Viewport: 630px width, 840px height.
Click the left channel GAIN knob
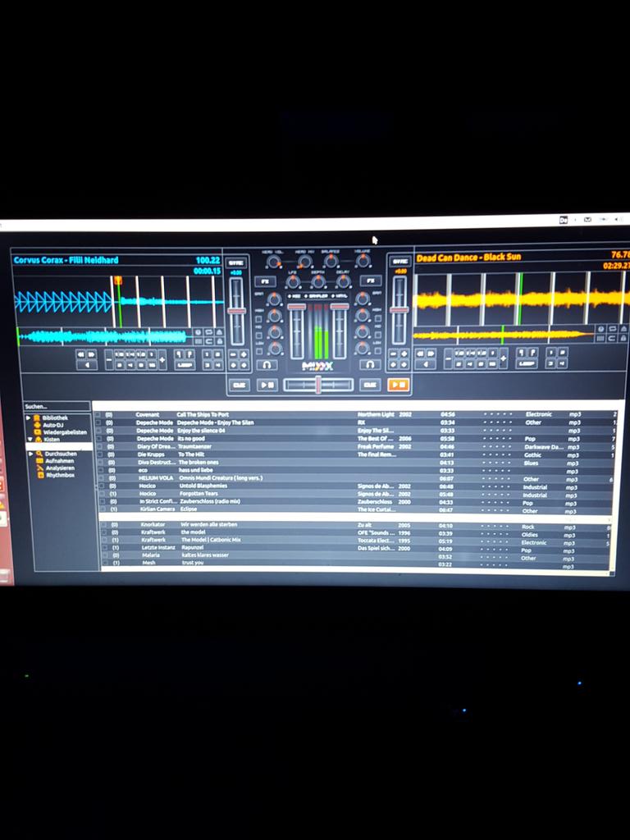274,299
